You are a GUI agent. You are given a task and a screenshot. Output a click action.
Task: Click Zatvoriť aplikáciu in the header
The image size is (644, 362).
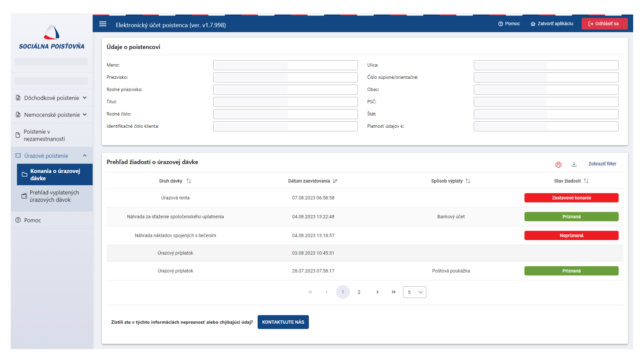click(552, 24)
